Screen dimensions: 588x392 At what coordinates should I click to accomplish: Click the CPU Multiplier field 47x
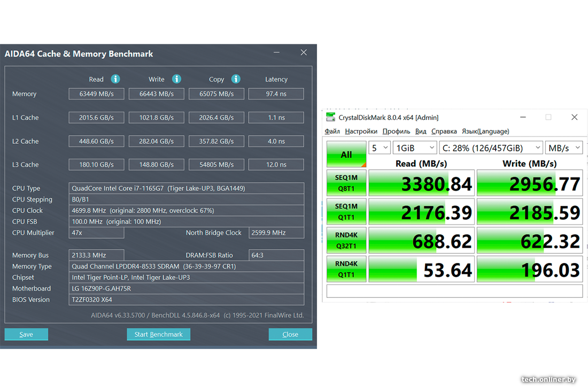click(x=96, y=233)
